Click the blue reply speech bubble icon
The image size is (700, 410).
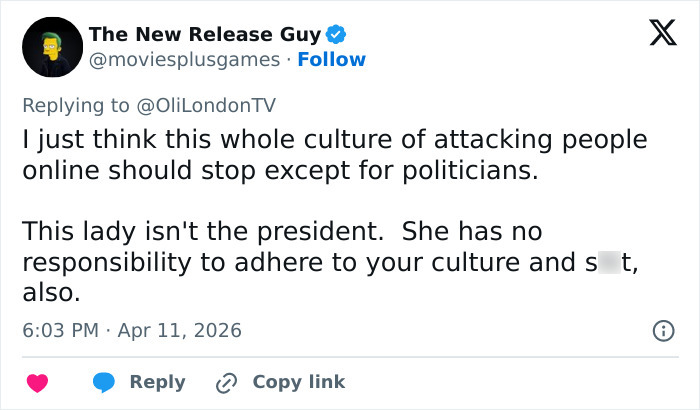point(102,382)
